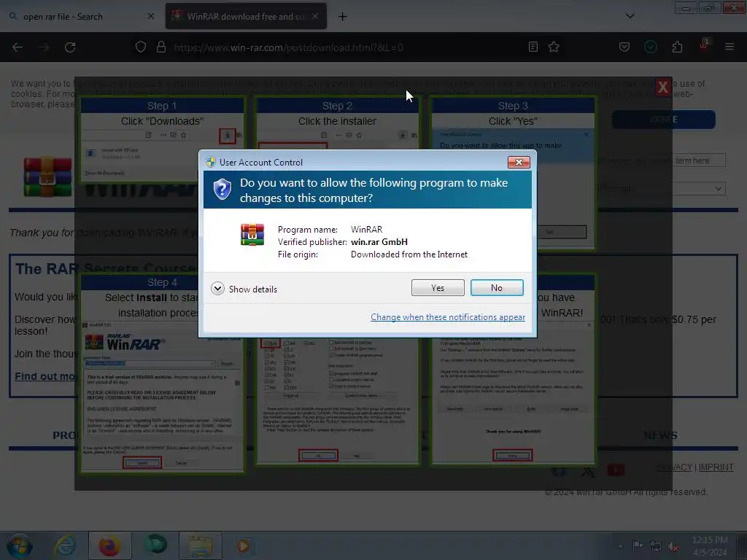Open the green checkmark extension icon
The width and height of the screenshot is (747, 560).
click(650, 47)
